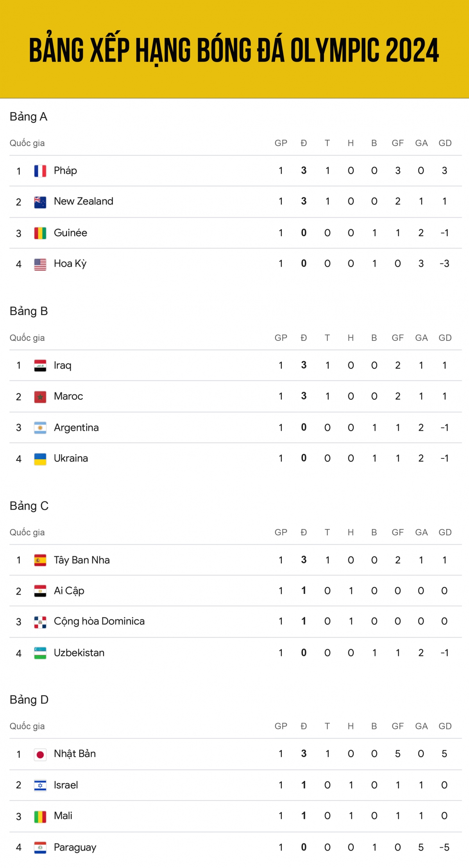
Task: Open the Maroc team name
Action: click(68, 396)
